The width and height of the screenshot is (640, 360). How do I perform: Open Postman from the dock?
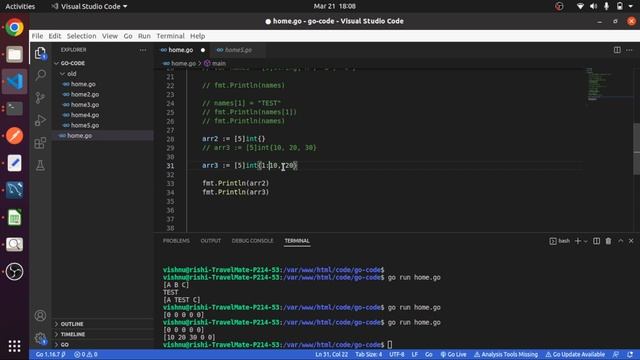click(14, 136)
